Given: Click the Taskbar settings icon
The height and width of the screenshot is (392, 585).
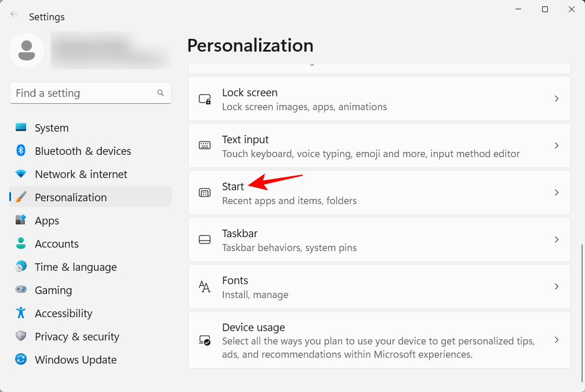Looking at the screenshot, I should tap(204, 239).
